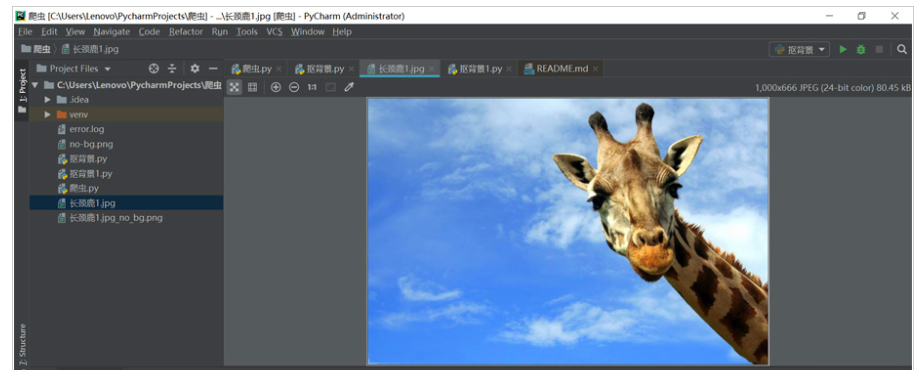Open Search Everywhere magnifier icon

coord(902,49)
